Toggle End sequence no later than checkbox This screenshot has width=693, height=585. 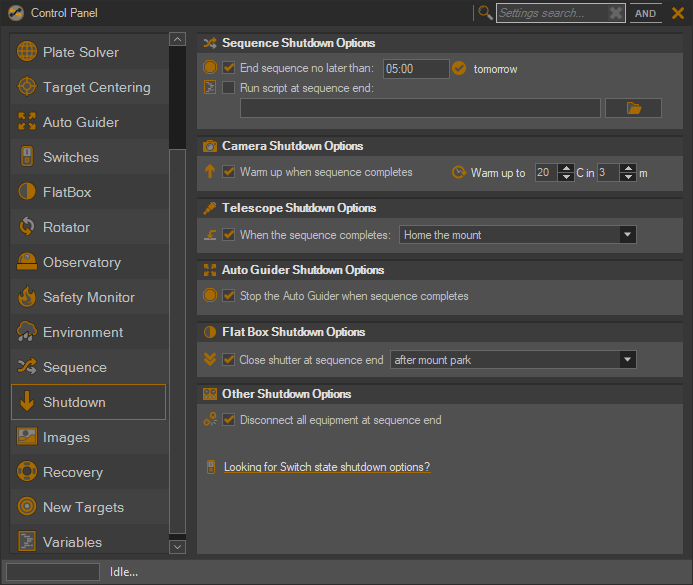coord(228,67)
